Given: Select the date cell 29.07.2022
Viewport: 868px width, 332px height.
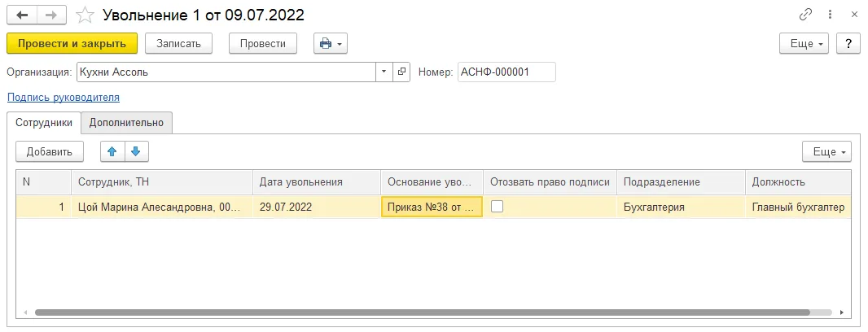Looking at the screenshot, I should (317, 207).
